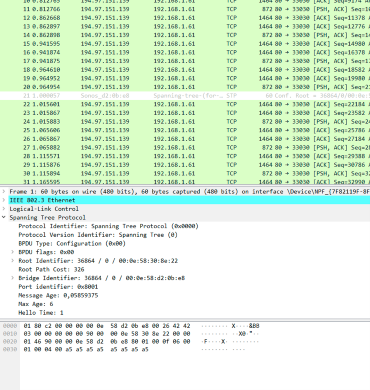370x390 pixels.
Task: Select packet 28 at time 1.115571
Action: coord(185,156)
